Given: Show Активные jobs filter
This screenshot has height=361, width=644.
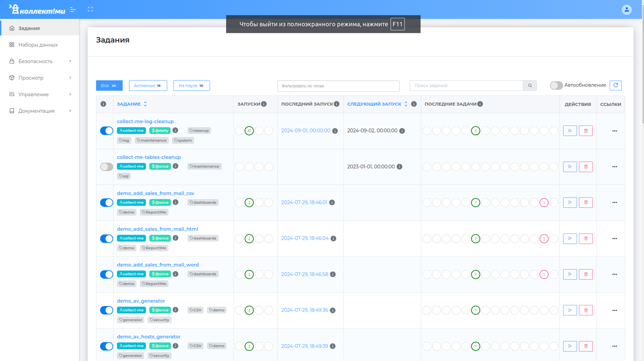Looking at the screenshot, I should 148,85.
